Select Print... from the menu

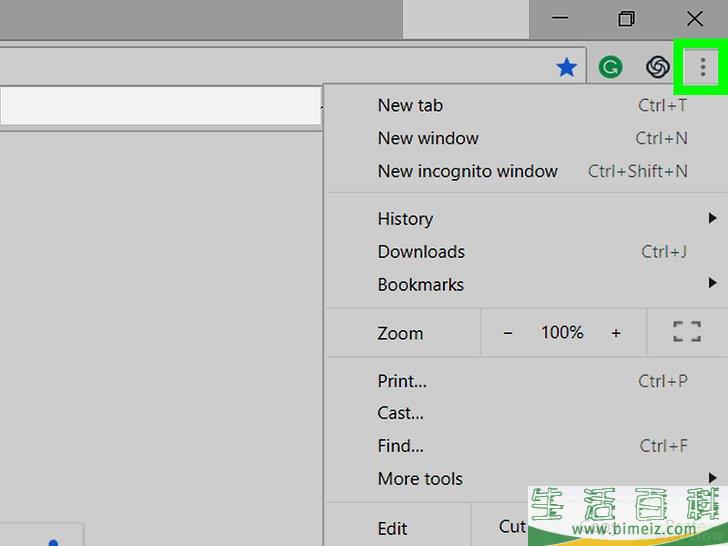point(402,380)
